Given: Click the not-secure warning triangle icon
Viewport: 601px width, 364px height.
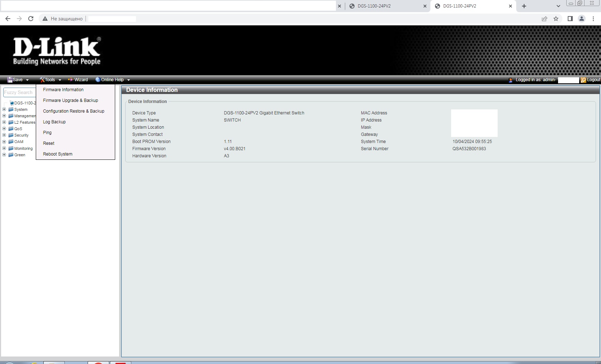Looking at the screenshot, I should point(45,19).
